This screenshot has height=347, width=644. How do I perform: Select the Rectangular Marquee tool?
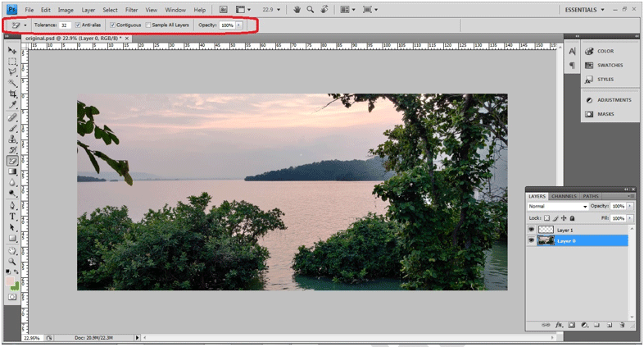12,62
